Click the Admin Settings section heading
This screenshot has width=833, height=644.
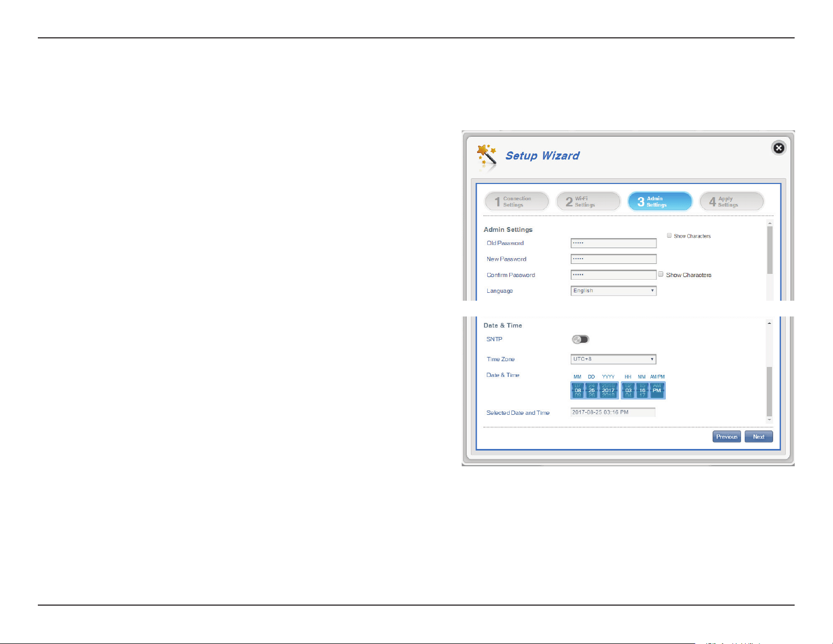point(508,230)
